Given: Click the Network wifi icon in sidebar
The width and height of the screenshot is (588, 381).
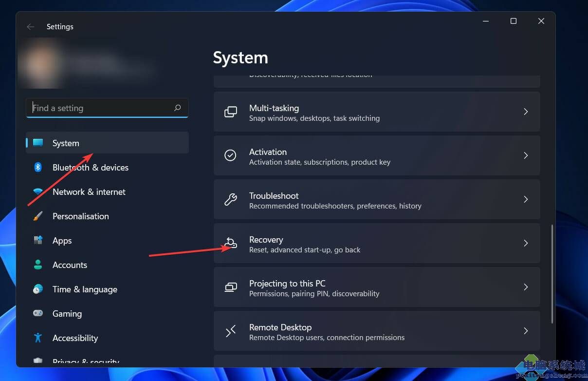Looking at the screenshot, I should click(x=38, y=191).
